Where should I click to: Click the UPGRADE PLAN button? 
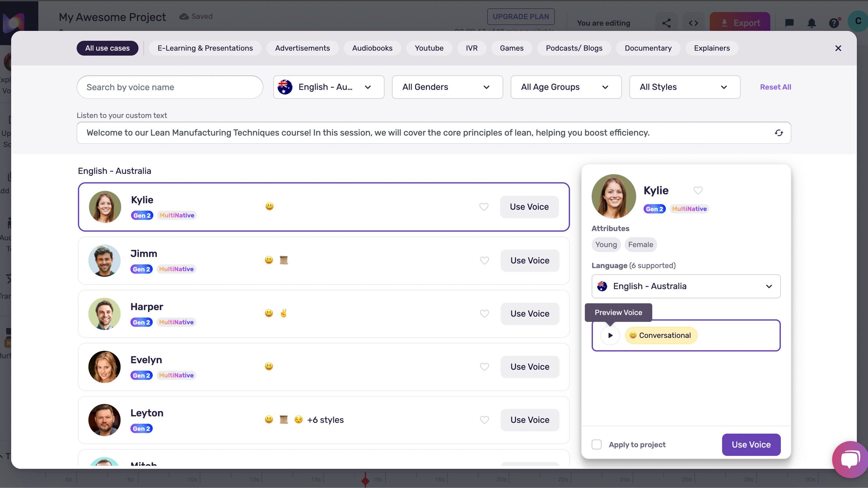(x=521, y=17)
